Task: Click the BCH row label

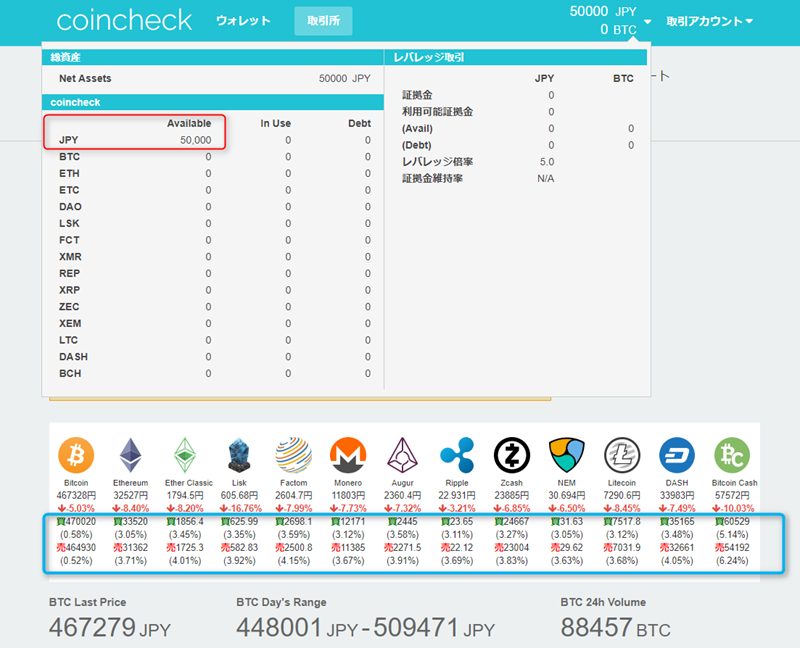Action: pyautogui.click(x=70, y=373)
